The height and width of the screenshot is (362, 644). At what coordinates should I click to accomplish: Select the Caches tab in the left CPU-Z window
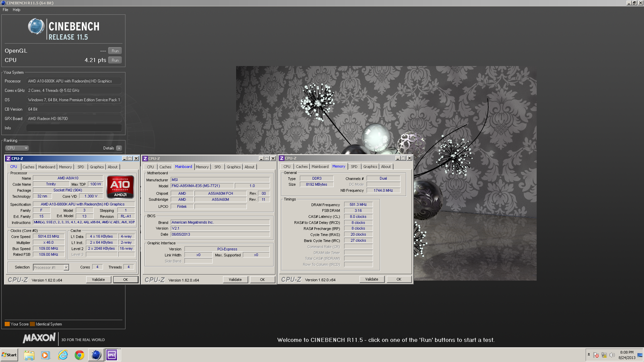29,167
